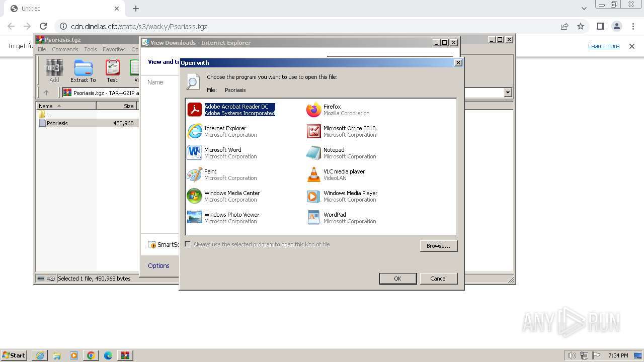Click OK in Open with dialog

(397, 279)
